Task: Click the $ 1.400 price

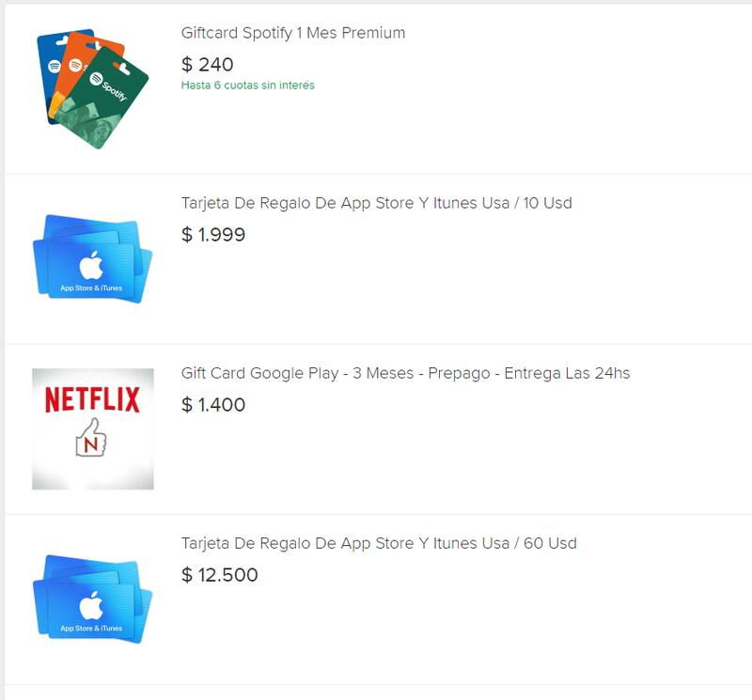Action: coord(213,405)
